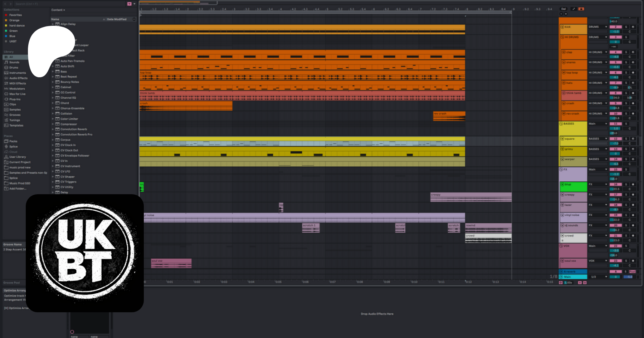The image size is (644, 338).
Task: Open the Splice place in the browser
Action: [x=13, y=147]
